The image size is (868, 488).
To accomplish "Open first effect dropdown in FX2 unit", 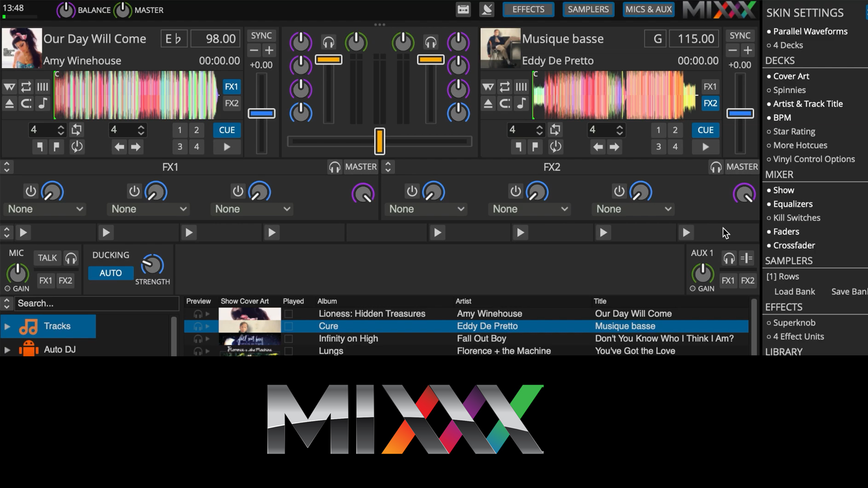I will tap(426, 209).
